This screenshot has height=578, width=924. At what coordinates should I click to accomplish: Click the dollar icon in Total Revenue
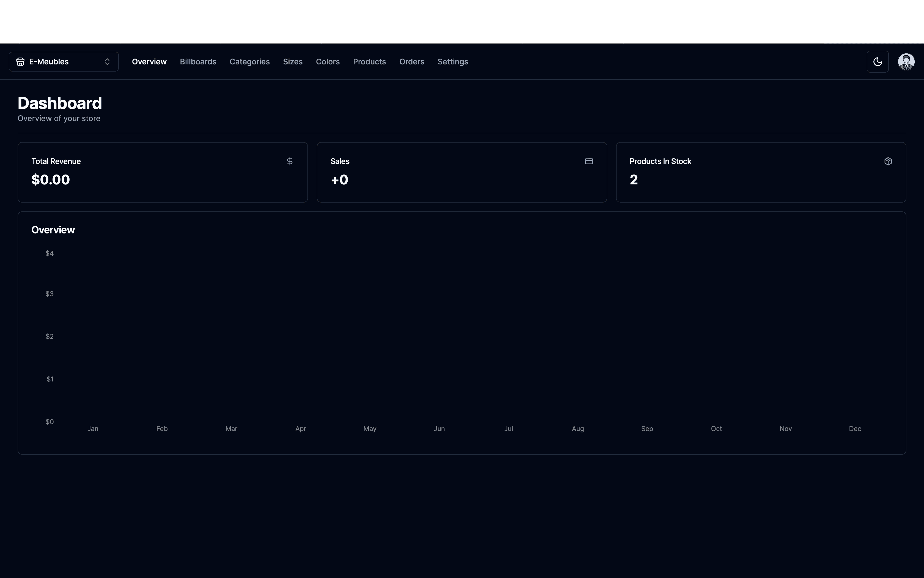[x=290, y=161]
